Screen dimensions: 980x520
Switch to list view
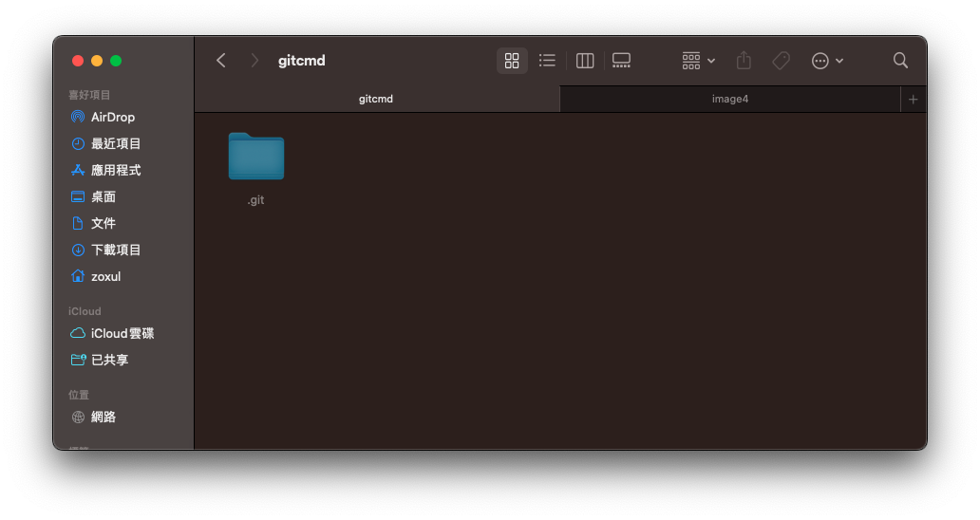[547, 61]
